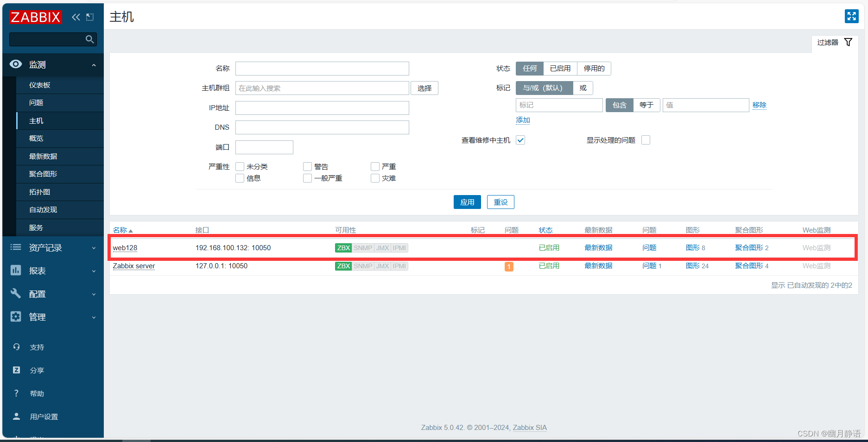Click the 应用 apply button

pyautogui.click(x=467, y=202)
